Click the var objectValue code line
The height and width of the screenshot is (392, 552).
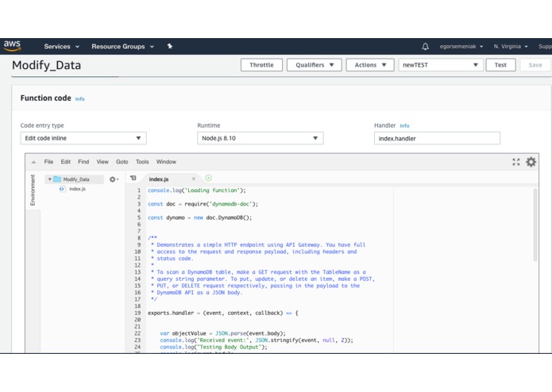click(223, 333)
